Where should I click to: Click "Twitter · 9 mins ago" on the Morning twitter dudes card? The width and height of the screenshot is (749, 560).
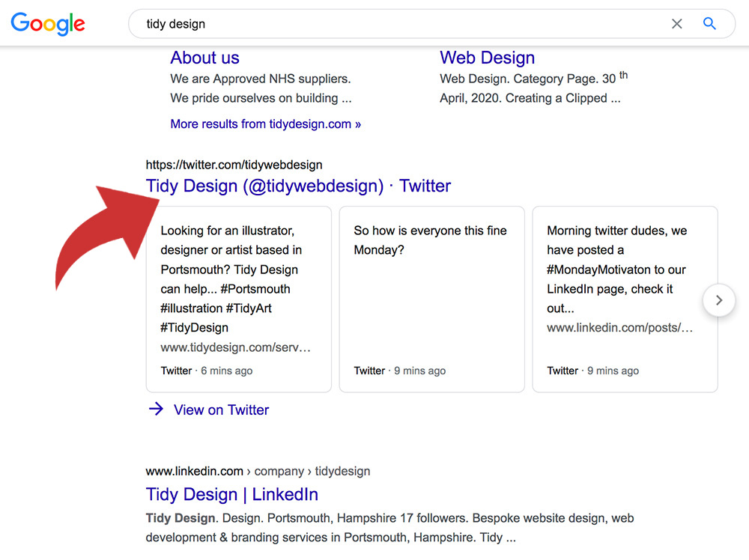[592, 371]
